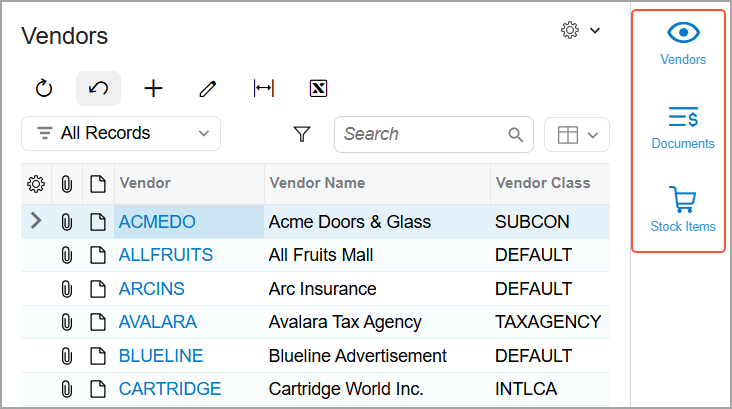
Task: Expand the ACMEDO row chevron
Action: (x=36, y=221)
